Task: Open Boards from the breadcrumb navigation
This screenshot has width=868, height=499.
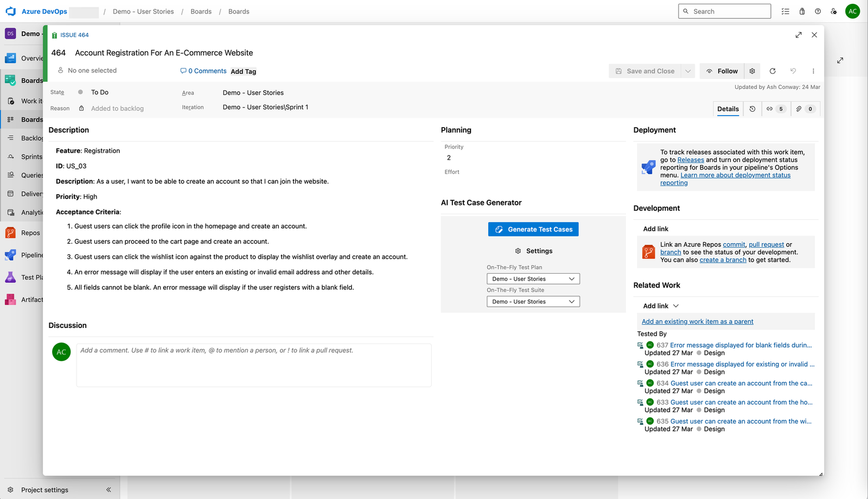Action: (x=201, y=11)
